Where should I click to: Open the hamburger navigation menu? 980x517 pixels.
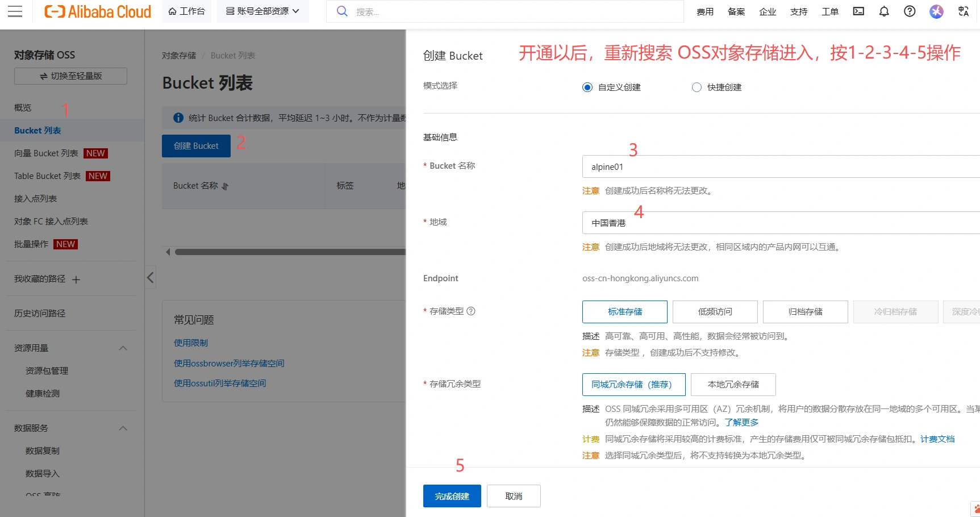(15, 11)
